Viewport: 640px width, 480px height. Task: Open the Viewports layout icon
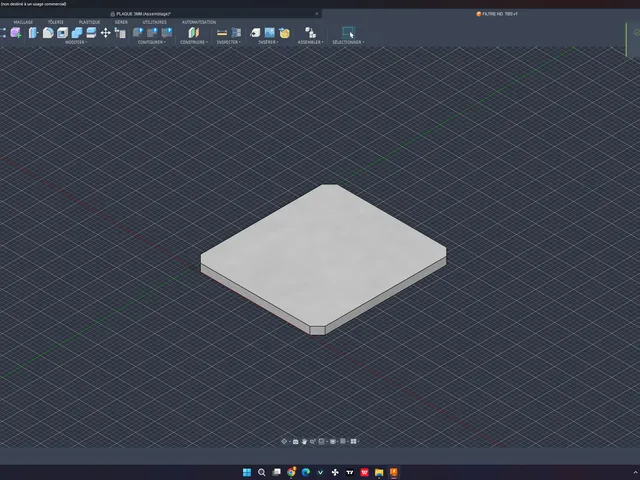coord(353,441)
